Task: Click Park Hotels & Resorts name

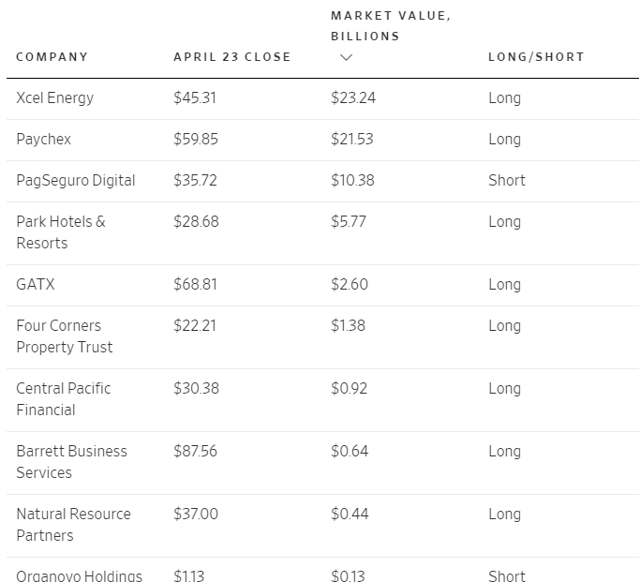Action: (61, 232)
